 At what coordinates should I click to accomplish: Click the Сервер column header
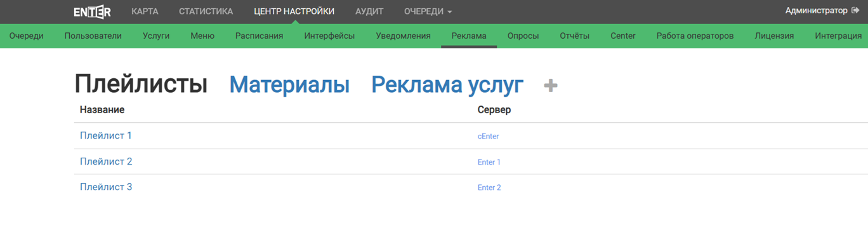click(494, 110)
